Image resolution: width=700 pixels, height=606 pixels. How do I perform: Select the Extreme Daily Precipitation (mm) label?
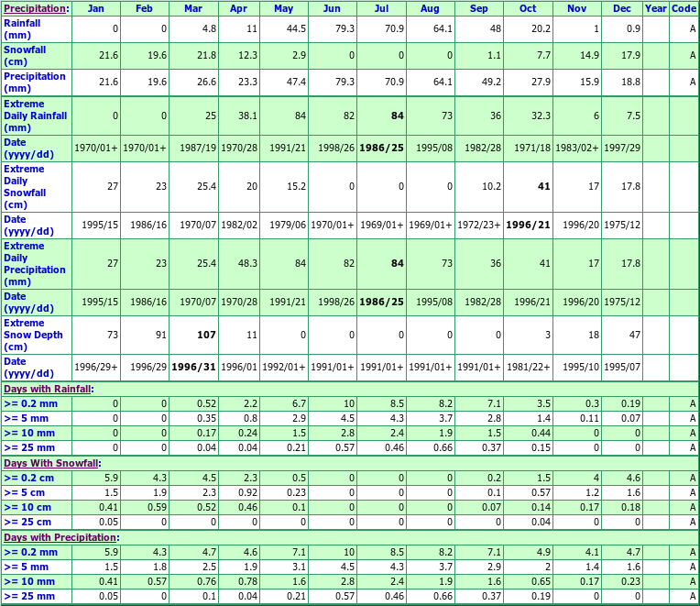pyautogui.click(x=35, y=263)
